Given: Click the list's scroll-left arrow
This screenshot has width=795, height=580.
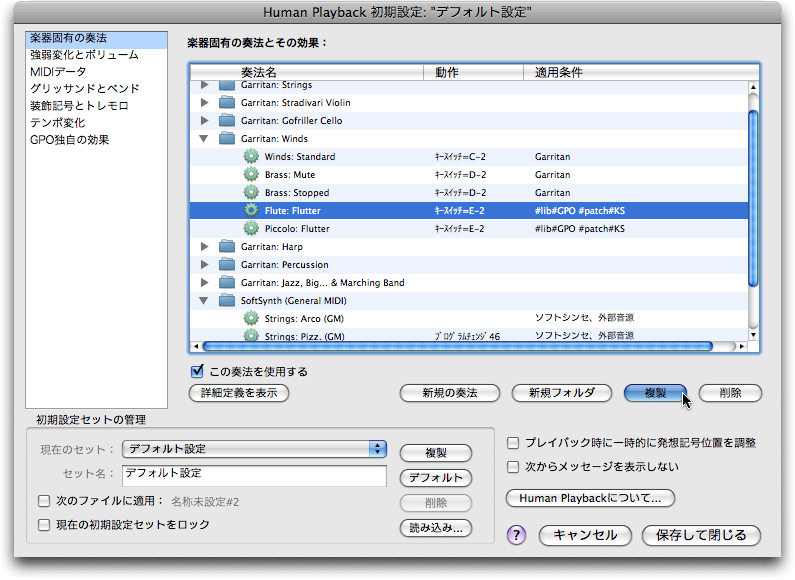Looking at the screenshot, I should 196,346.
